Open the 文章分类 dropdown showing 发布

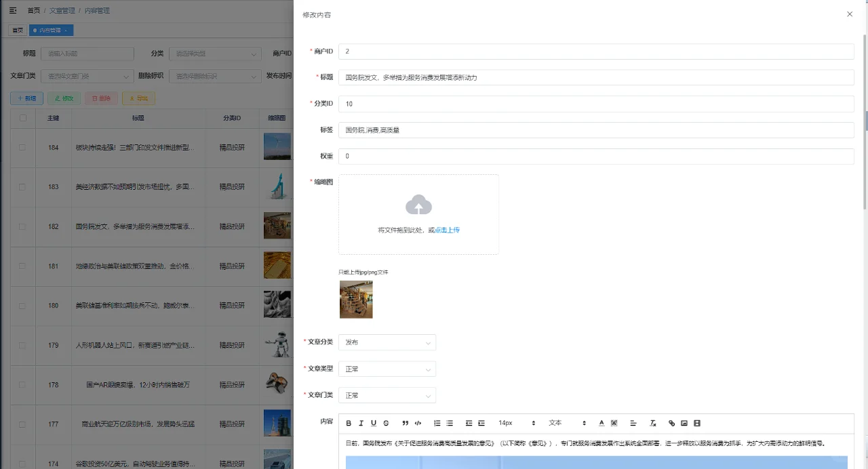click(x=387, y=342)
